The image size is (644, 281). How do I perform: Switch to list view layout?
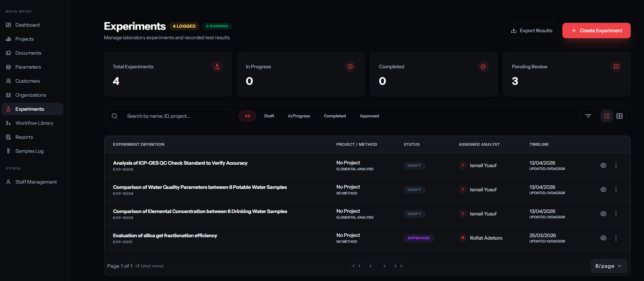(x=607, y=116)
